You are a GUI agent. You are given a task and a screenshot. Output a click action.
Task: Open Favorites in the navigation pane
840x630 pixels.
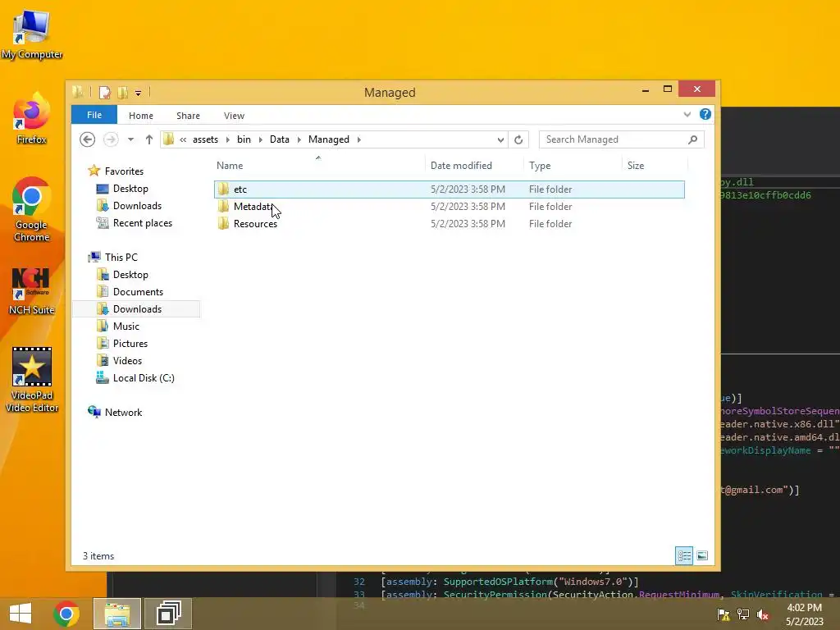(x=124, y=171)
